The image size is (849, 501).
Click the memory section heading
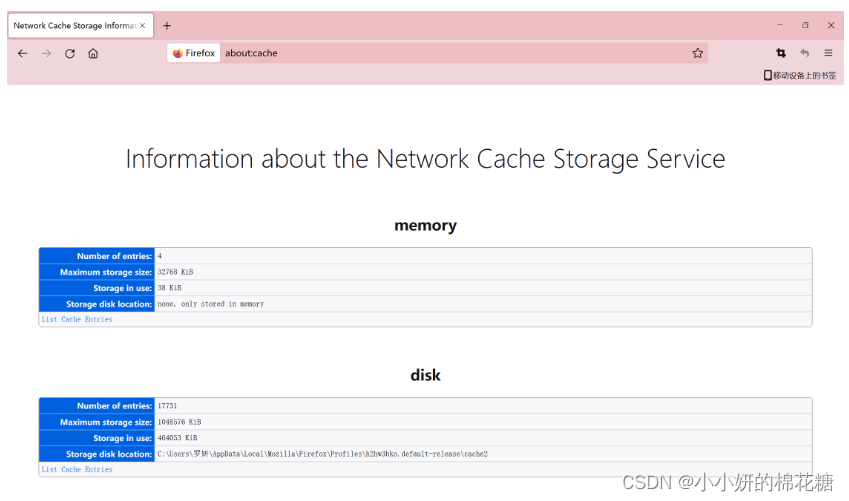coord(425,226)
